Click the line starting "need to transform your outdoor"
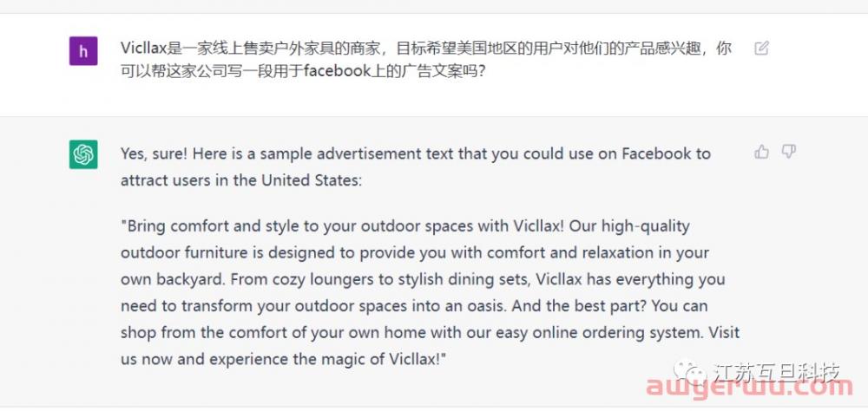This screenshot has width=868, height=411. pos(414,306)
